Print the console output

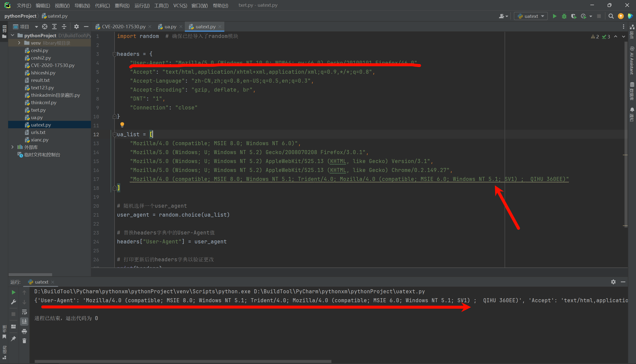tap(24, 331)
